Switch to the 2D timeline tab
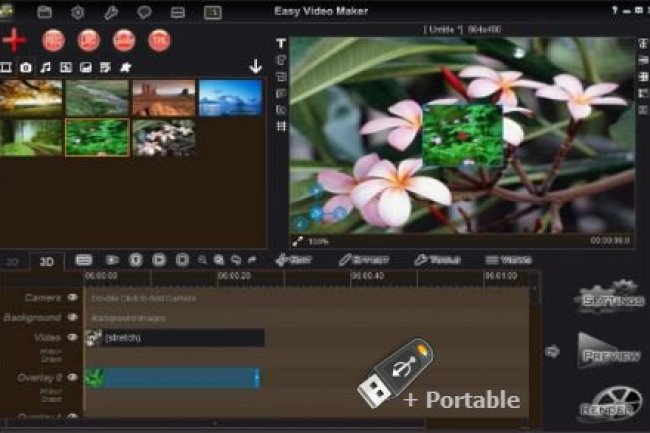The height and width of the screenshot is (433, 650). coord(14,261)
